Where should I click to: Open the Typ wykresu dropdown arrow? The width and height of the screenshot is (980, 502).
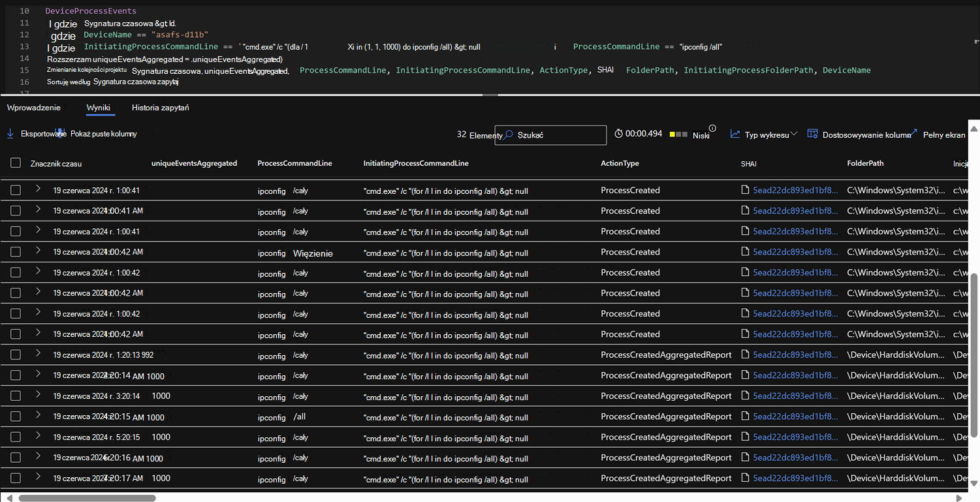[x=794, y=134]
